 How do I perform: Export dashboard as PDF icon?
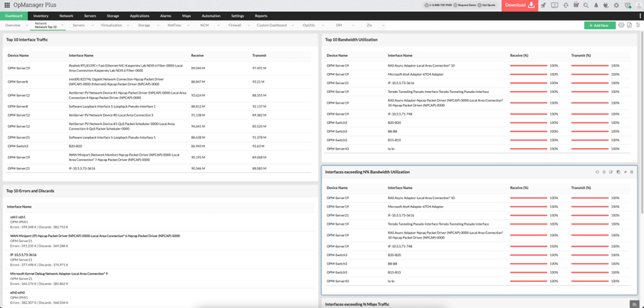coord(629,25)
